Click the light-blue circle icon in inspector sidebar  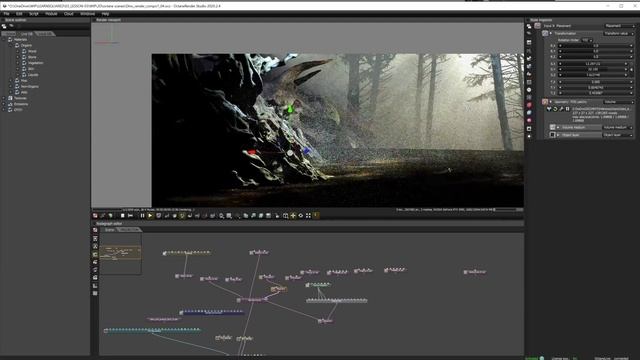529,113
